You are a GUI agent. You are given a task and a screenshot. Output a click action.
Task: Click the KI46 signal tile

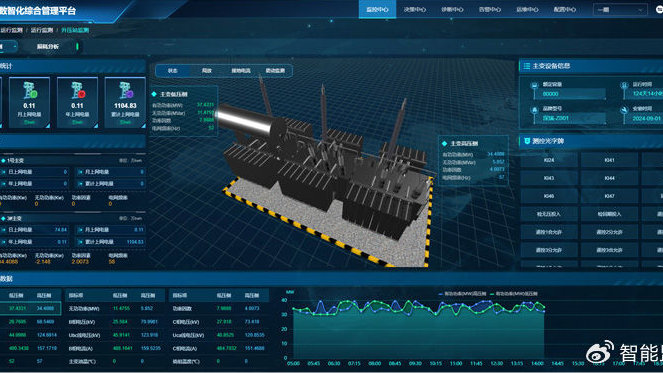549,196
